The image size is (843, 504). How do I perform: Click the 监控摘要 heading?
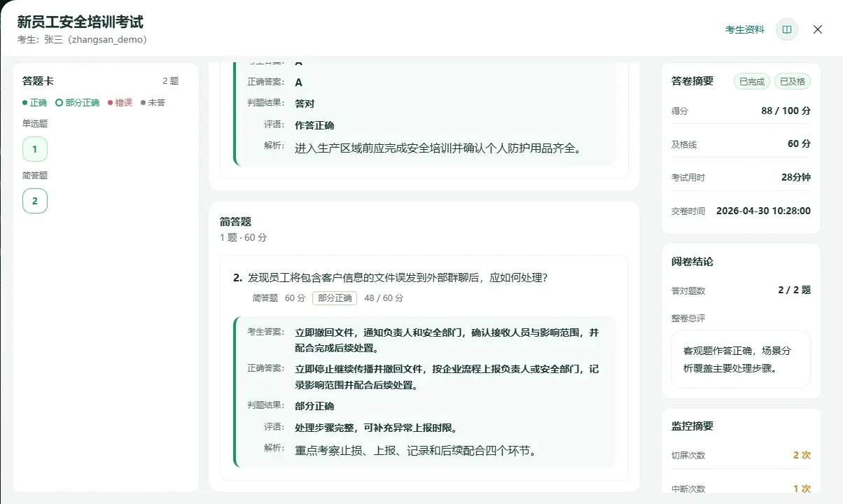point(692,426)
